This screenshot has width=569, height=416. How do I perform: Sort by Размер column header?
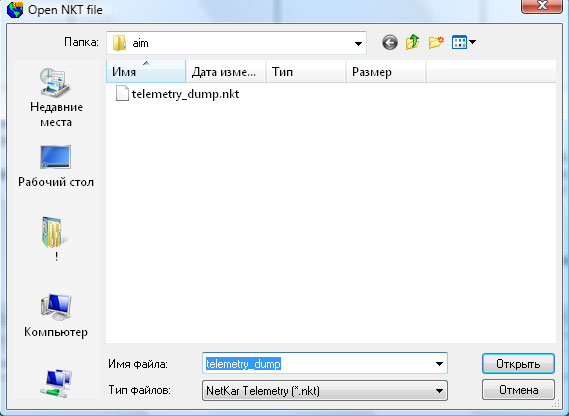386,72
